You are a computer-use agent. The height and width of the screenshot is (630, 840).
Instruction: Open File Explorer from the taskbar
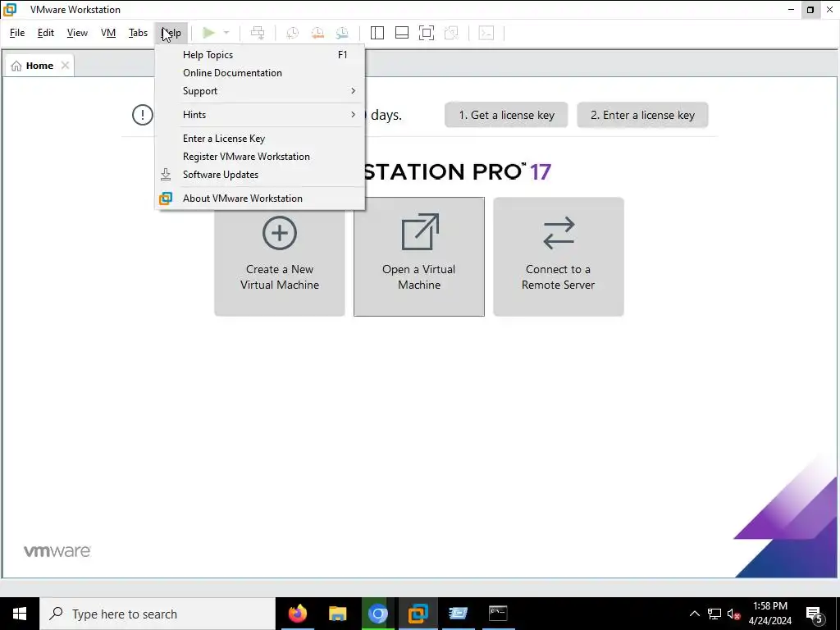[337, 614]
